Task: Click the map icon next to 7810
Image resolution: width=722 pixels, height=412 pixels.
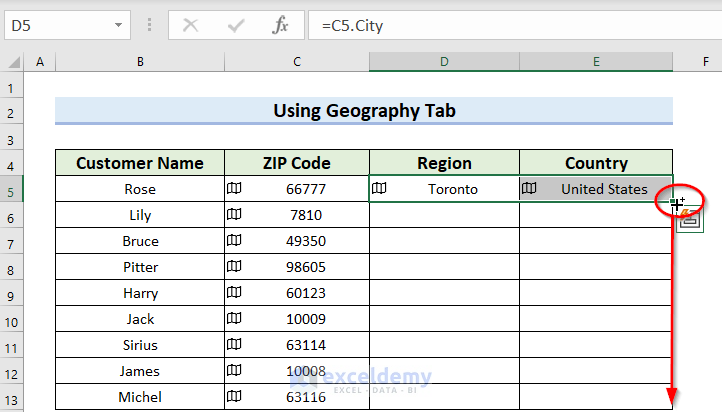Action: pyautogui.click(x=234, y=214)
